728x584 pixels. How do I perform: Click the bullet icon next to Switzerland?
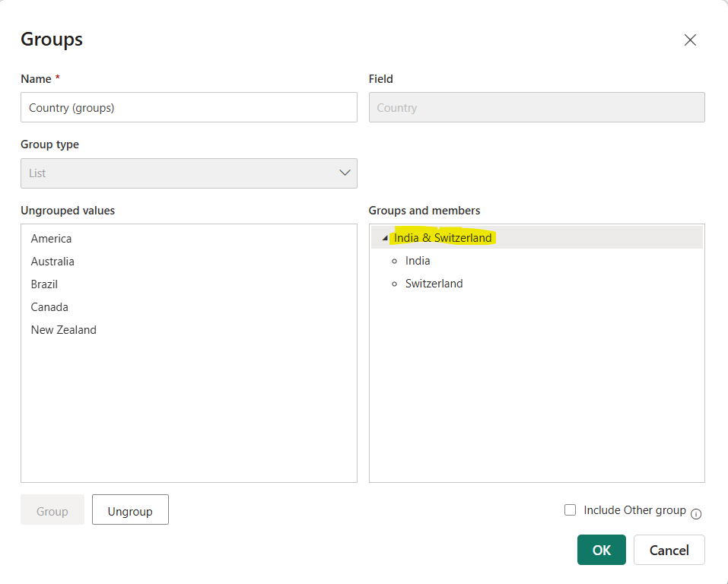[394, 284]
